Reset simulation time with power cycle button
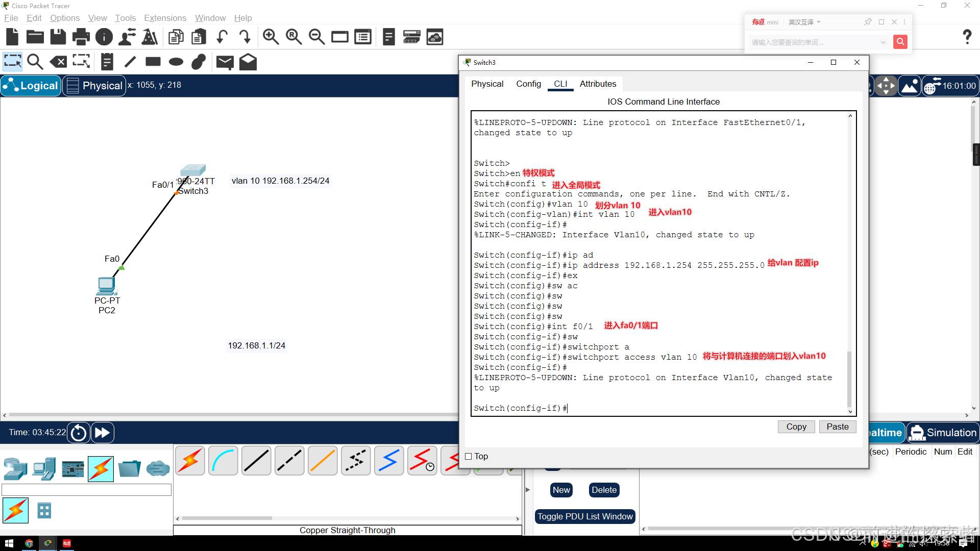The width and height of the screenshot is (980, 551). 79,433
